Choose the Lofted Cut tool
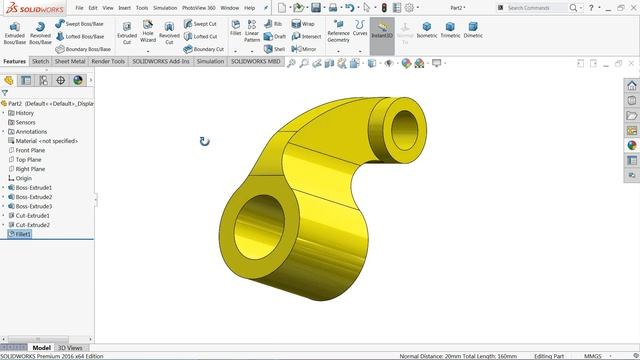Image resolution: width=640 pixels, height=360 pixels. [200, 36]
